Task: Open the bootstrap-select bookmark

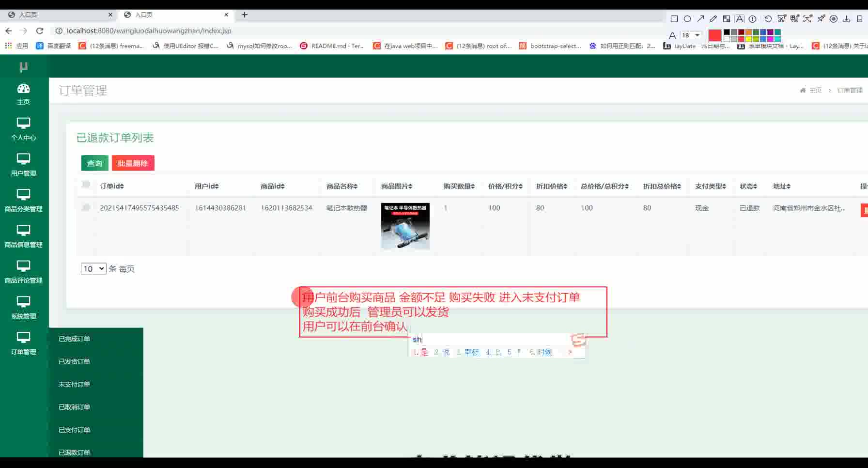Action: pos(550,46)
